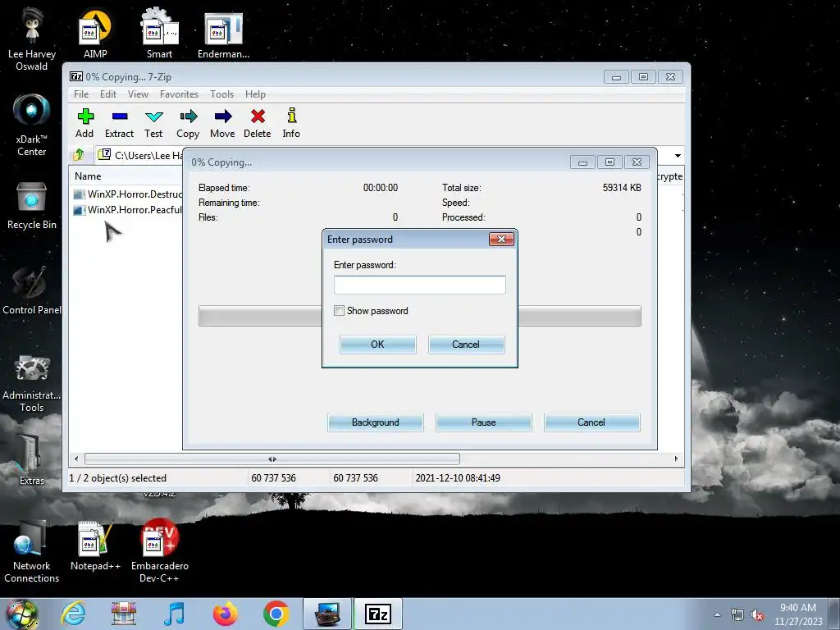
Task: Launch Embarcadero Dev-C++ from the desktop
Action: point(160,552)
